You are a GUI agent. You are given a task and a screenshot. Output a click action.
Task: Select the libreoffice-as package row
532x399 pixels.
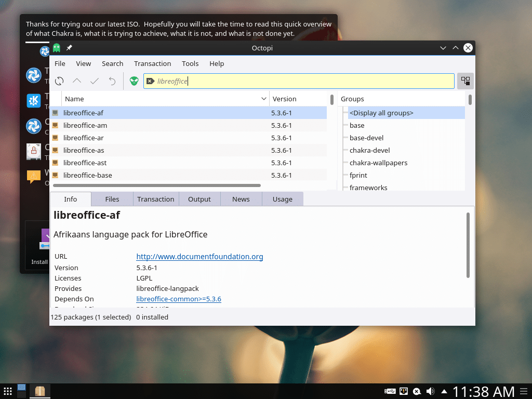(x=189, y=150)
